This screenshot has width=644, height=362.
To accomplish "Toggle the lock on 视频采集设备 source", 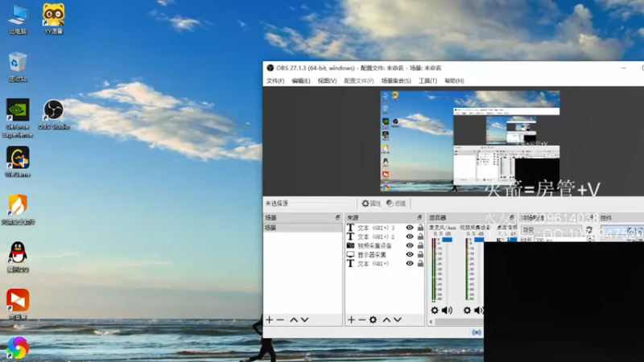I will tap(420, 245).
